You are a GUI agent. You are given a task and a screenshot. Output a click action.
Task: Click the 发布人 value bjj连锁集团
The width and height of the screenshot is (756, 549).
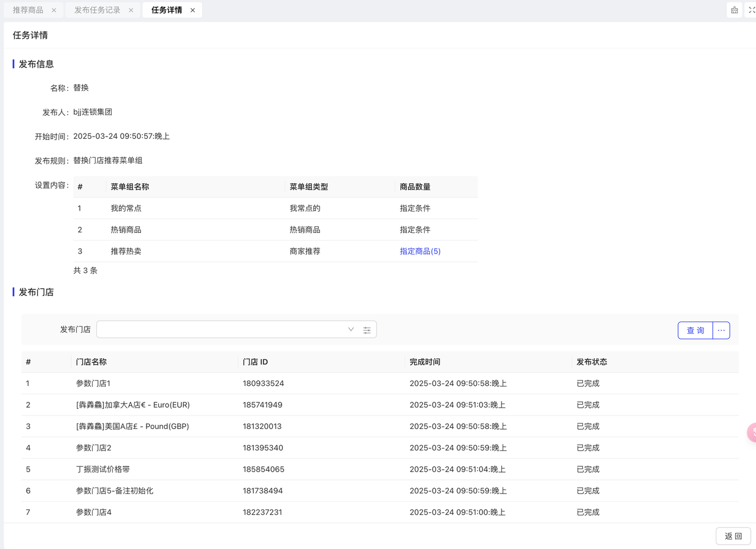[93, 112]
